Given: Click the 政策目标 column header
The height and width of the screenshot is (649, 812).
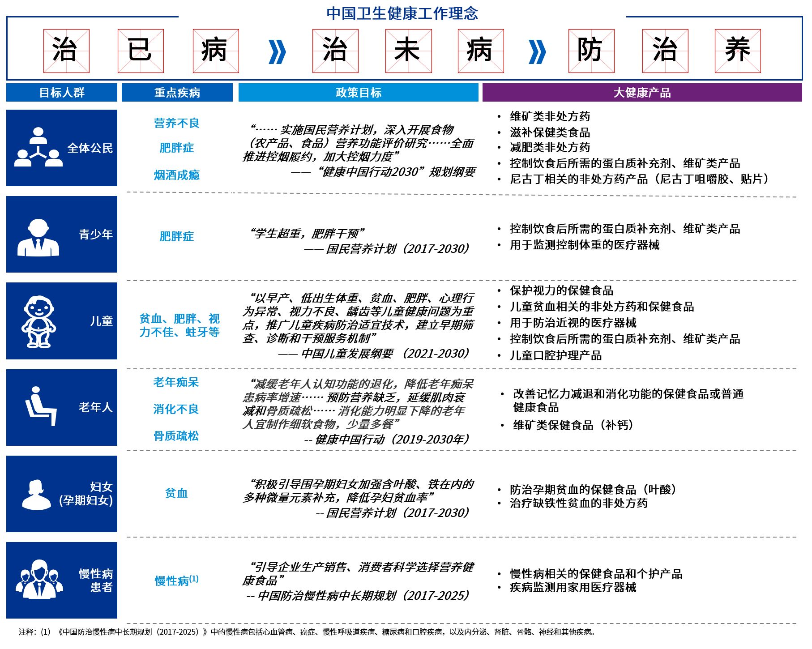Looking at the screenshot, I should pyautogui.click(x=358, y=93).
